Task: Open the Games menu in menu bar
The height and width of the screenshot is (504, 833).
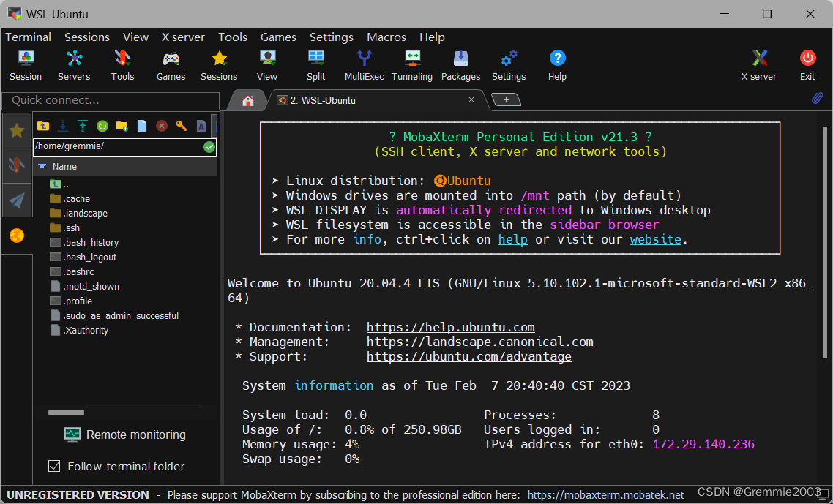Action: pyautogui.click(x=278, y=37)
